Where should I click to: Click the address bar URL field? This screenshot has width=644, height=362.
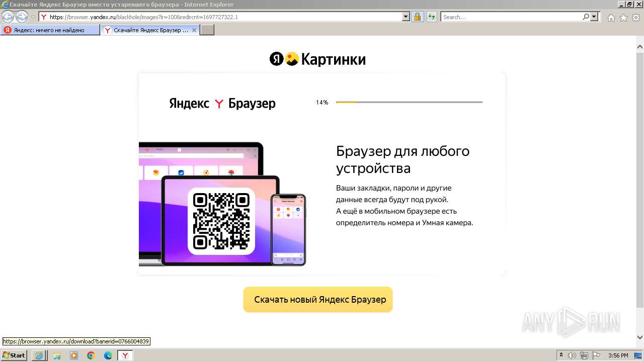[x=220, y=17]
